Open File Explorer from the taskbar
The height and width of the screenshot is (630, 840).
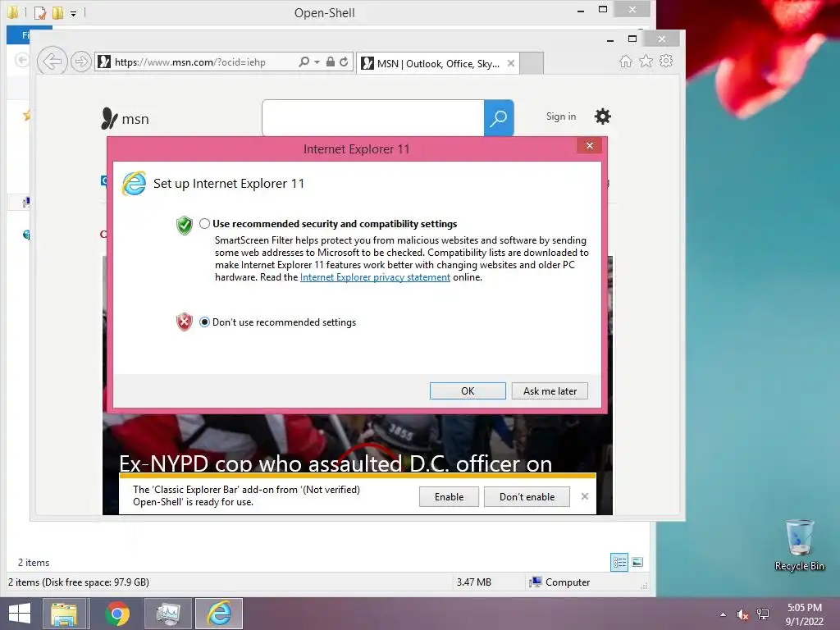coord(64,614)
